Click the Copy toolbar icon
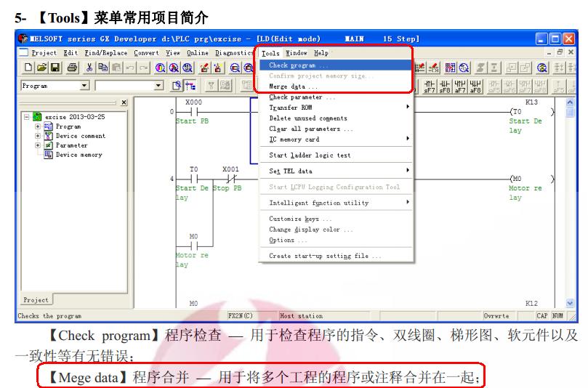This screenshot has height=388, width=588. [x=101, y=68]
